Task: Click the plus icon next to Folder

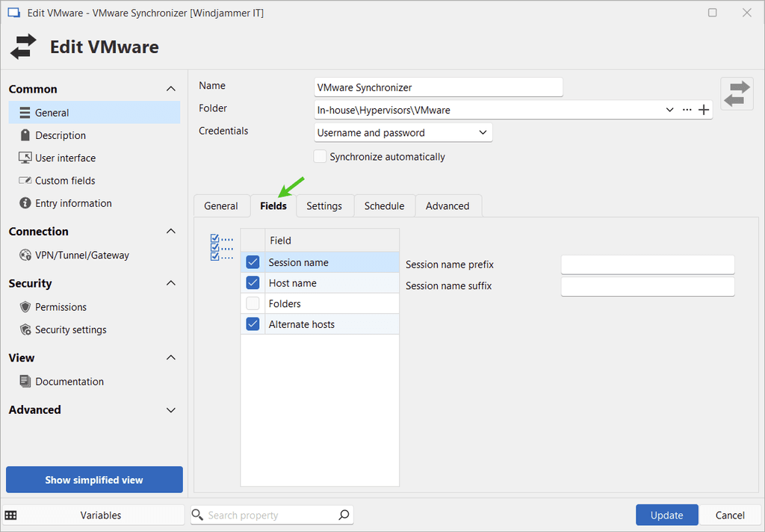Action: pyautogui.click(x=703, y=110)
